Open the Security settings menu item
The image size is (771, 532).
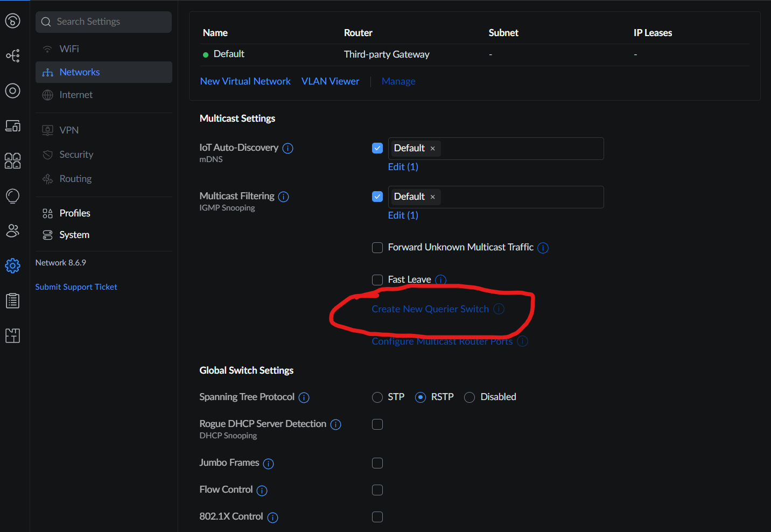click(x=76, y=155)
